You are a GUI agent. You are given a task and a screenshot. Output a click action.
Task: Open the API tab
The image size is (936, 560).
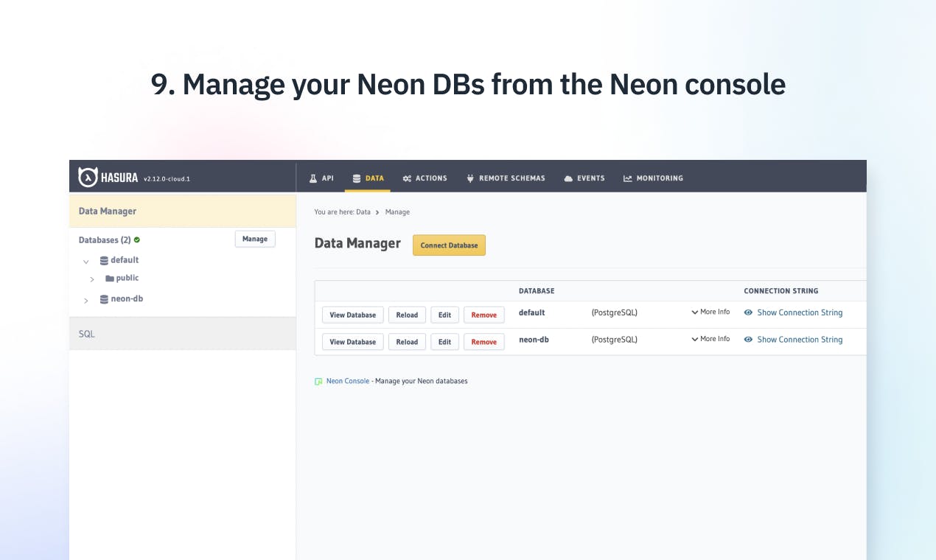point(321,178)
